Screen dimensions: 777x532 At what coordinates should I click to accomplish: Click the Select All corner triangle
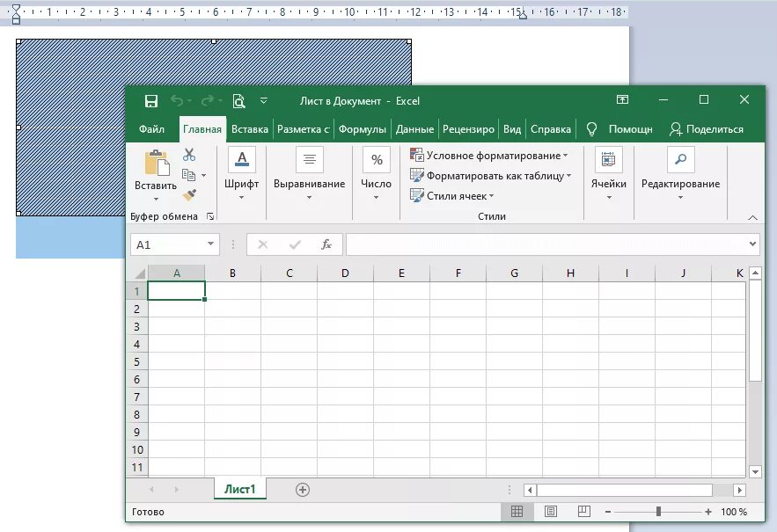pos(140,273)
